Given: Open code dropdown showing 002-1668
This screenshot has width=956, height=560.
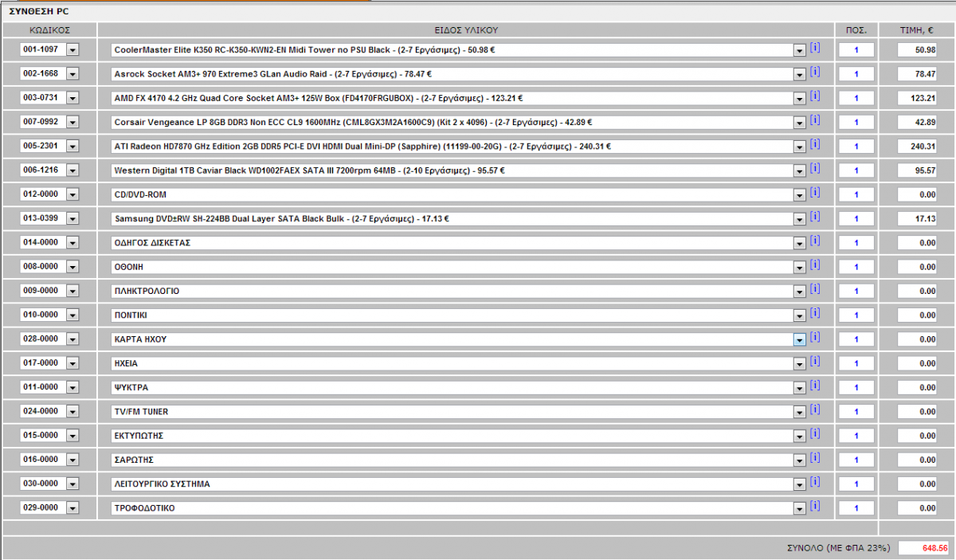Looking at the screenshot, I should coord(72,74).
